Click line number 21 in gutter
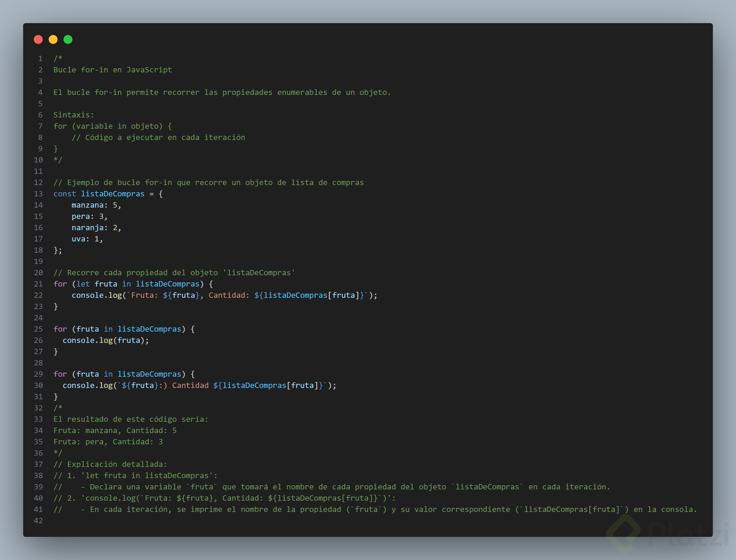Viewport: 736px width, 560px height. 38,284
